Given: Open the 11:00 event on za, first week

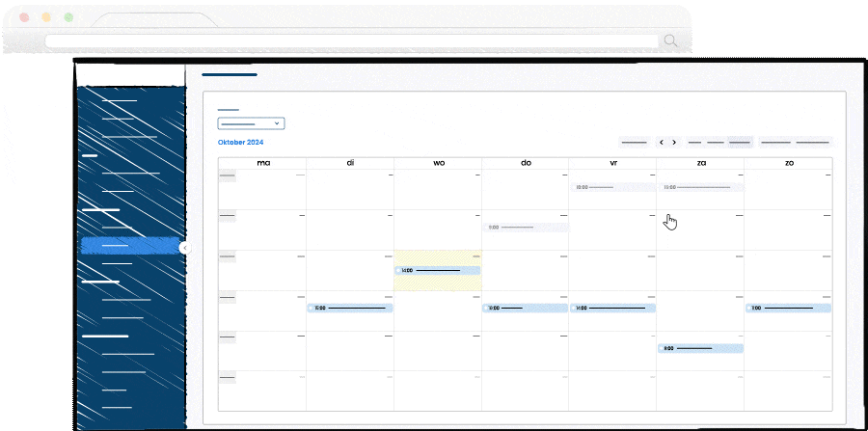Looking at the screenshot, I should point(701,188).
